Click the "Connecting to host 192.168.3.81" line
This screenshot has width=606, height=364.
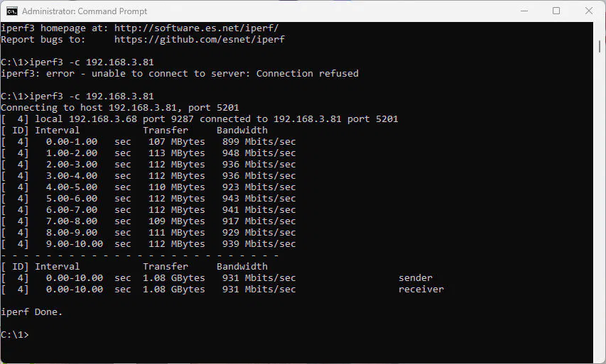124,108
